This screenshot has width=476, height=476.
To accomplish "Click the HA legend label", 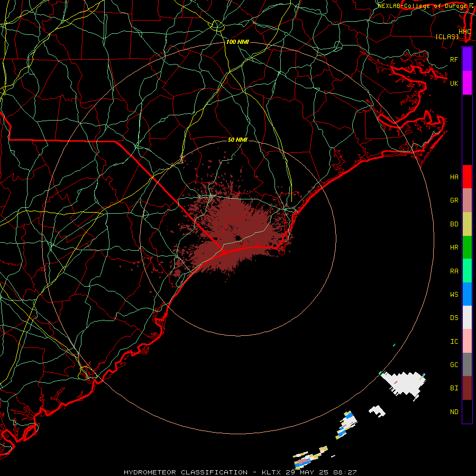I will (x=454, y=177).
